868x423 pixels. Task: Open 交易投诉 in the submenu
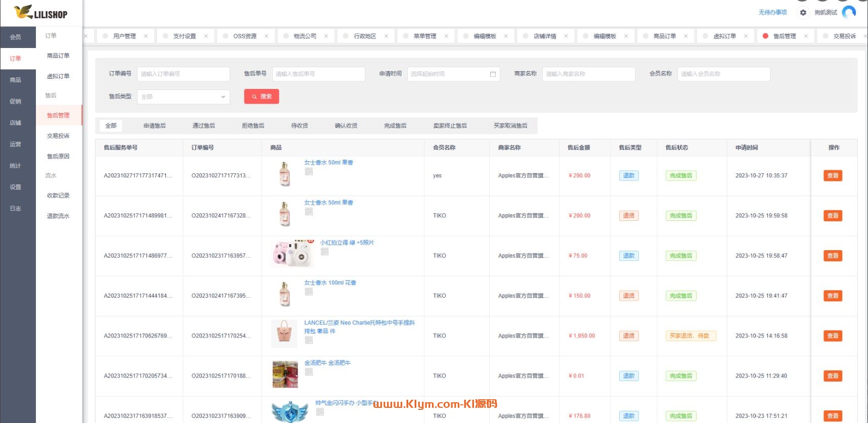click(58, 136)
